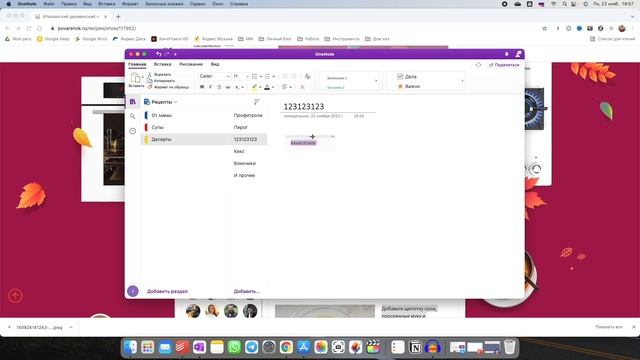Select the Десерты section
The width and height of the screenshot is (640, 360).
pyautogui.click(x=183, y=139)
